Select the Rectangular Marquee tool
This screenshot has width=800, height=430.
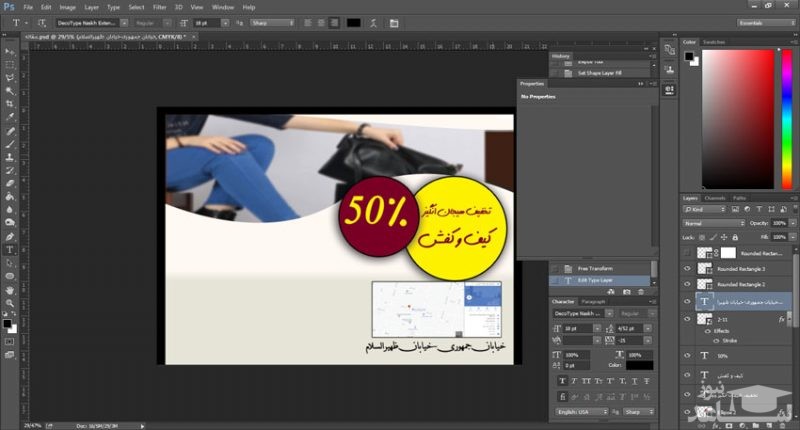(10, 63)
